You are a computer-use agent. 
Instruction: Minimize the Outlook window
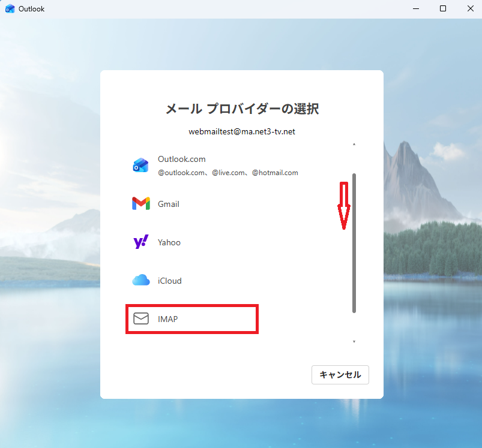pos(416,8)
